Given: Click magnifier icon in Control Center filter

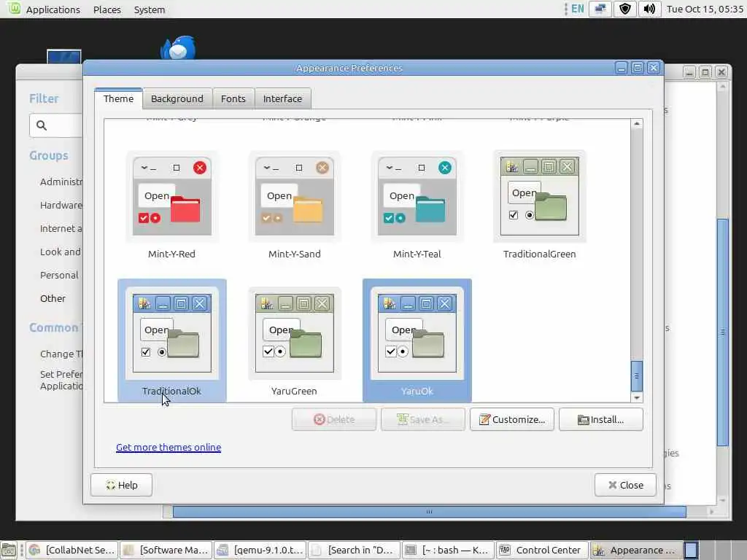Looking at the screenshot, I should [x=42, y=125].
